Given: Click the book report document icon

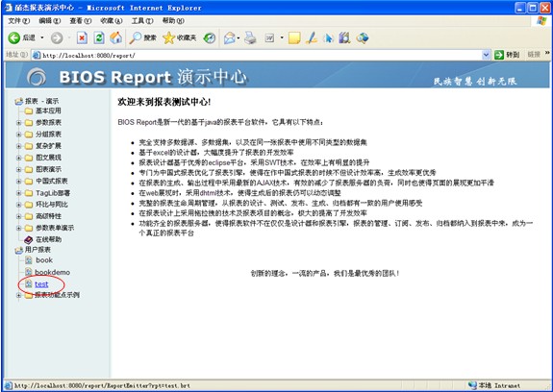Looking at the screenshot, I should 29,260.
